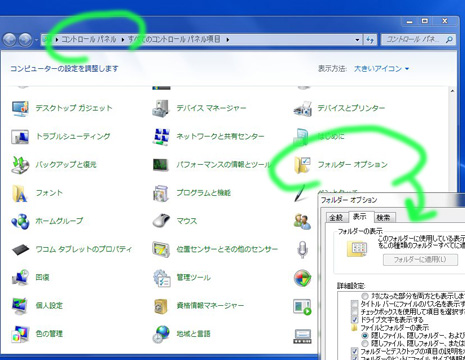This screenshot has width=465, height=360.
Task: Open トラブルシューティング item
Action: tap(61, 136)
